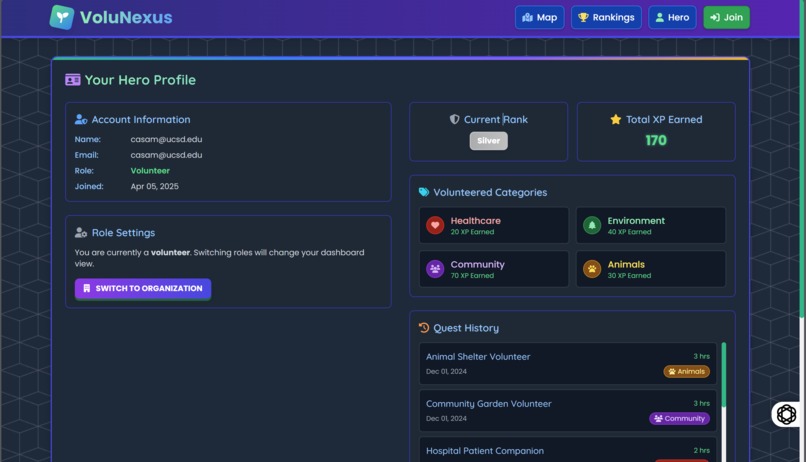Open the Animal Shelter Volunteer quest entry
The image size is (806, 462).
coord(567,363)
